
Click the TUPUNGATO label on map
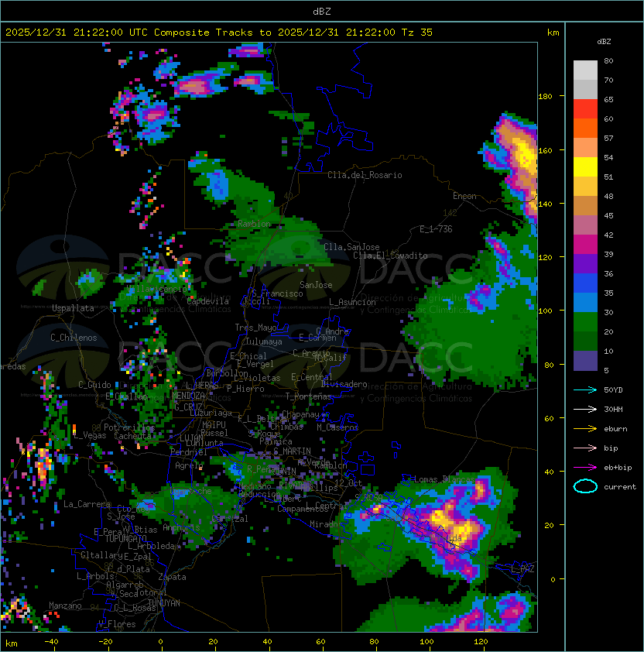(x=125, y=538)
